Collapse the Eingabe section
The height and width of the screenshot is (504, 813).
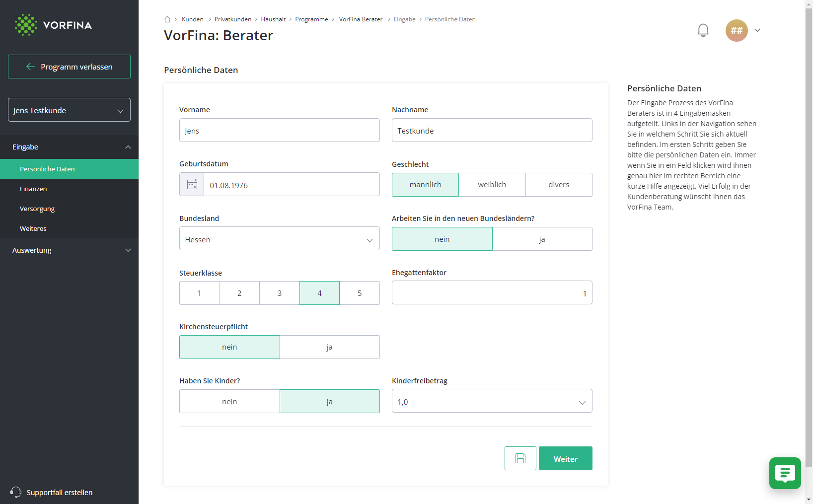pyautogui.click(x=69, y=147)
